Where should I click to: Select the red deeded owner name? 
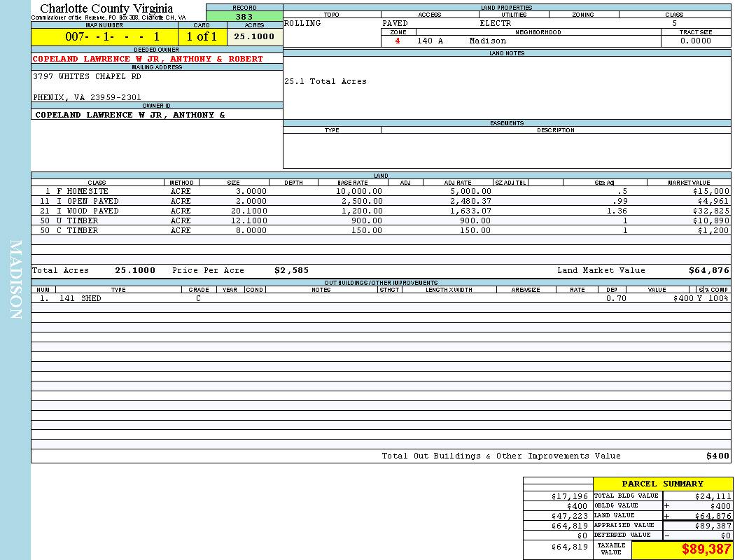point(148,59)
